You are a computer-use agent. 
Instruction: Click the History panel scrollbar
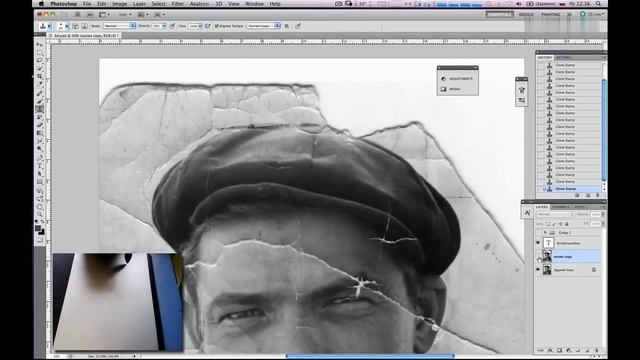coord(604,129)
